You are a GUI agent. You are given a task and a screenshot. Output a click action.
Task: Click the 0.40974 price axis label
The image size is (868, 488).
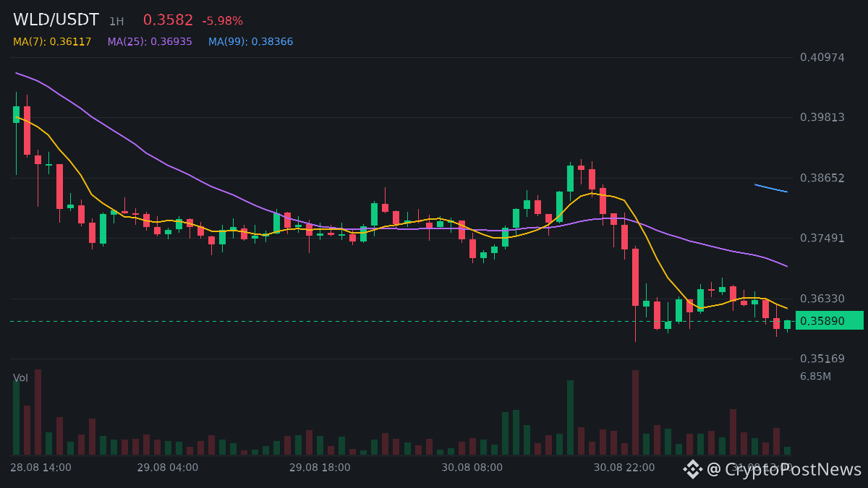coord(822,57)
